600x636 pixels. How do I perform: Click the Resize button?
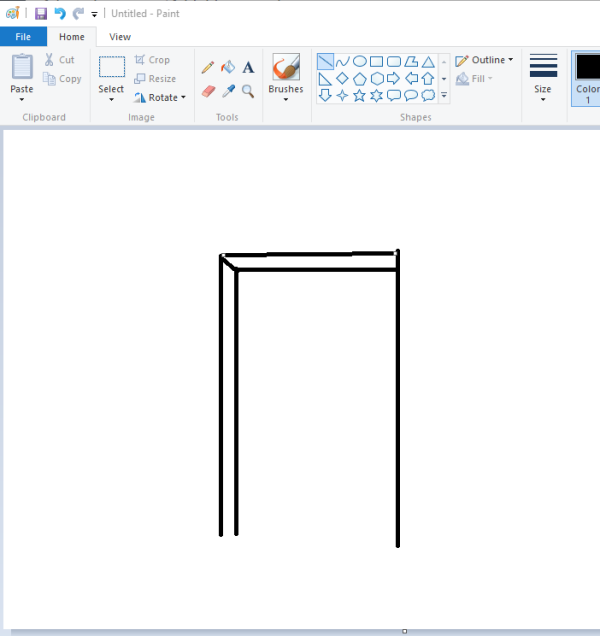tap(155, 79)
